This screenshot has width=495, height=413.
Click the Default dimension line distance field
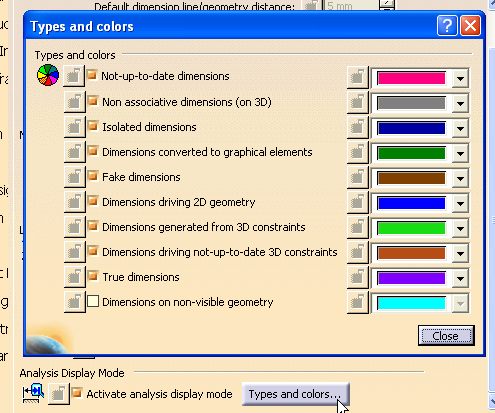[351, 5]
